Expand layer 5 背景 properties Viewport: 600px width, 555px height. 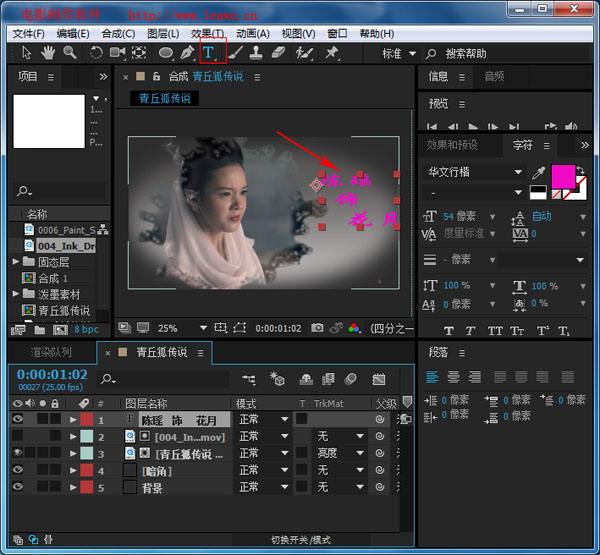point(73,487)
